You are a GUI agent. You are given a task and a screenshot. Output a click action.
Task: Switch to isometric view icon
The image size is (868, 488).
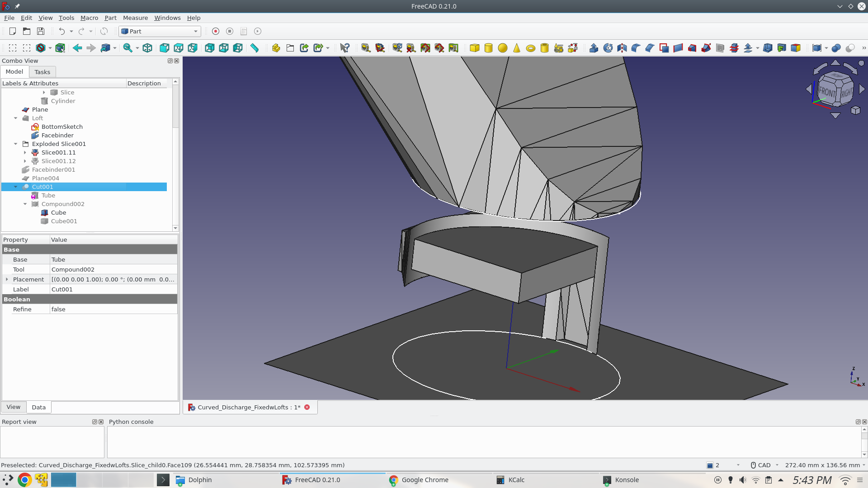147,48
